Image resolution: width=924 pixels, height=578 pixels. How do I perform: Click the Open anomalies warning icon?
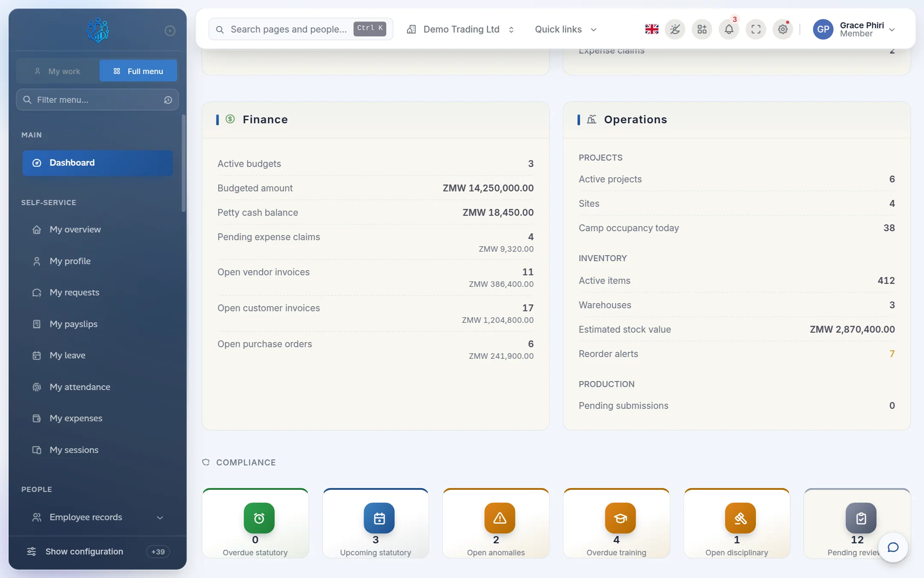point(500,518)
